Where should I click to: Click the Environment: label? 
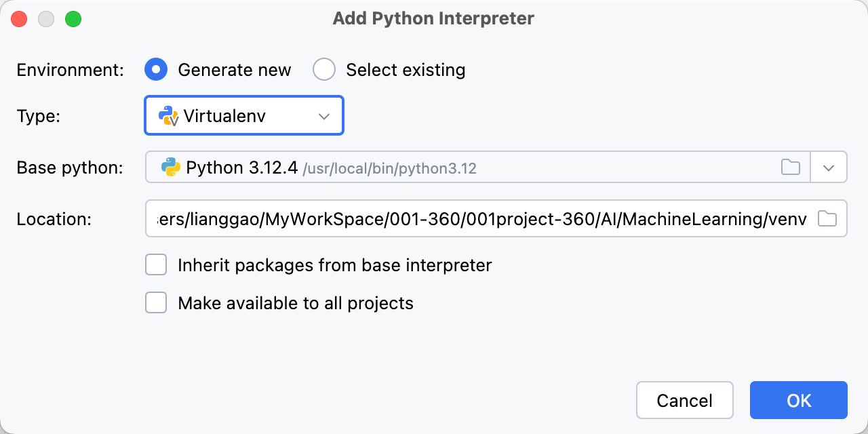(70, 70)
